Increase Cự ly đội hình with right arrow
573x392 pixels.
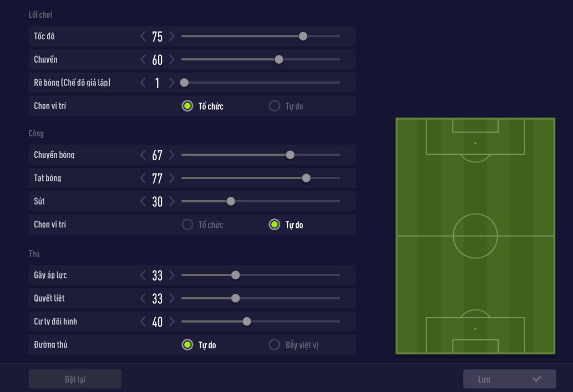pyautogui.click(x=172, y=322)
